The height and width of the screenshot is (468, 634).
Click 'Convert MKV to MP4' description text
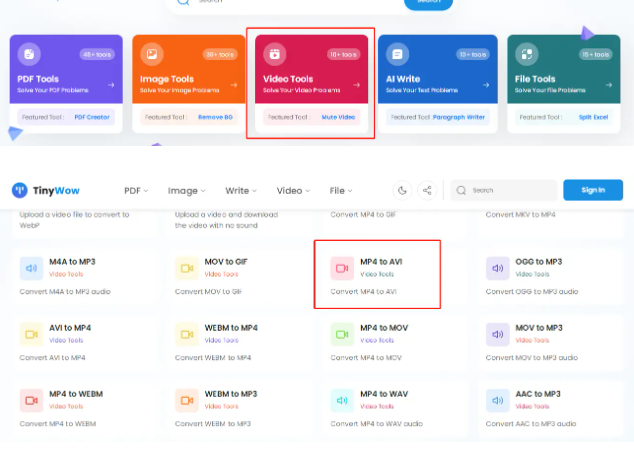click(520, 214)
